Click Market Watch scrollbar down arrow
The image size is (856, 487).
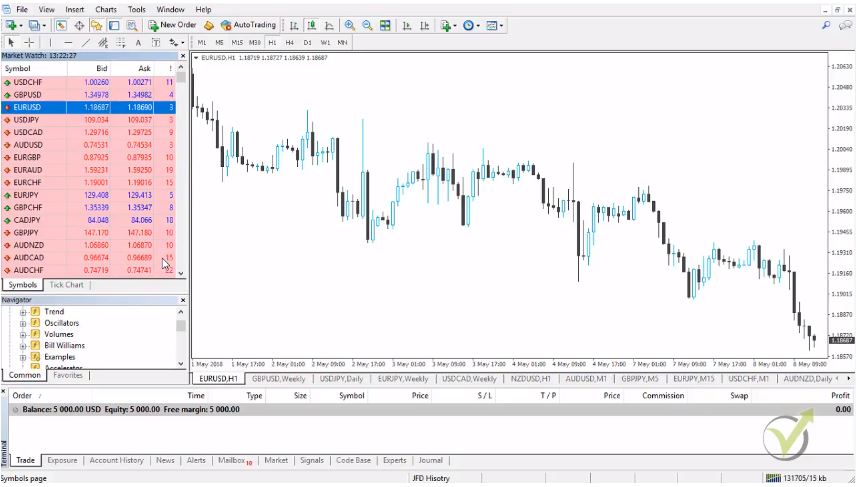[181, 273]
